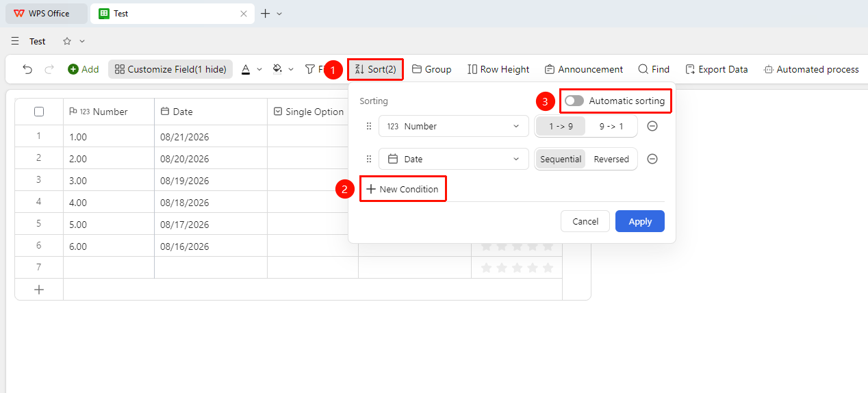Image resolution: width=868 pixels, height=393 pixels.
Task: Open the Find search tool
Action: click(x=654, y=69)
